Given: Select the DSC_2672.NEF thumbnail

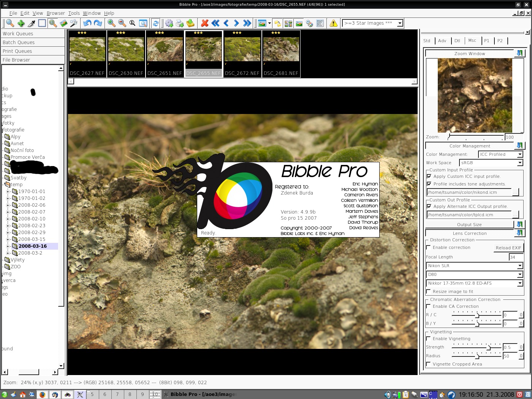Looking at the screenshot, I should (x=242, y=54).
